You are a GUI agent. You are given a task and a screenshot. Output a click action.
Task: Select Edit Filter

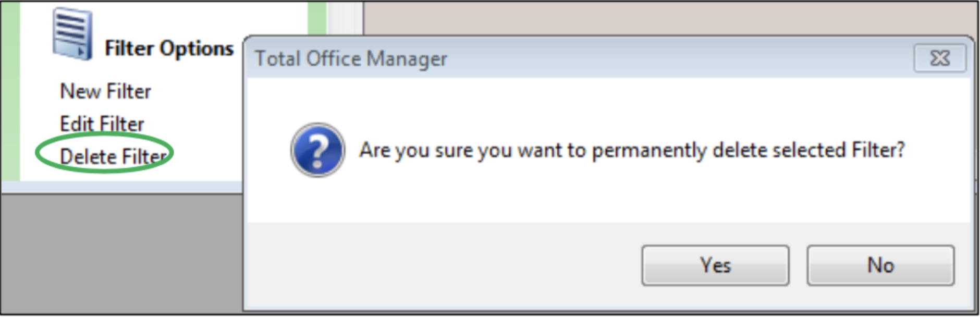(102, 124)
